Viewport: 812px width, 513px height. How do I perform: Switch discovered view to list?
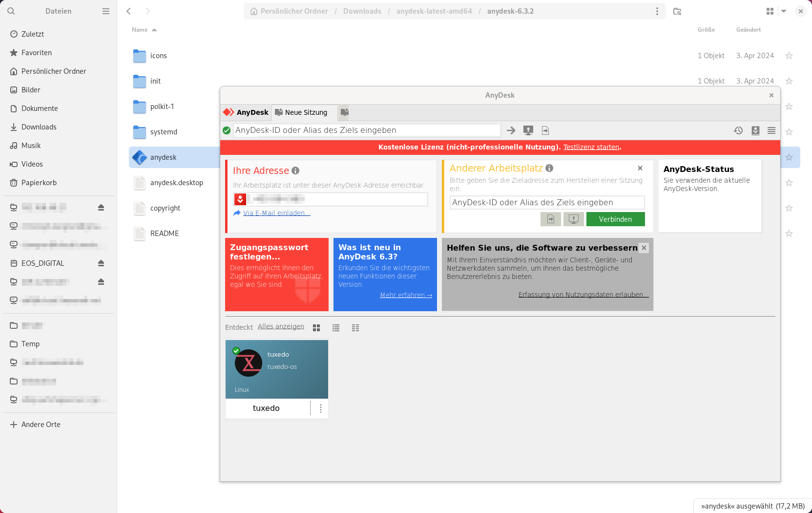[x=336, y=328]
